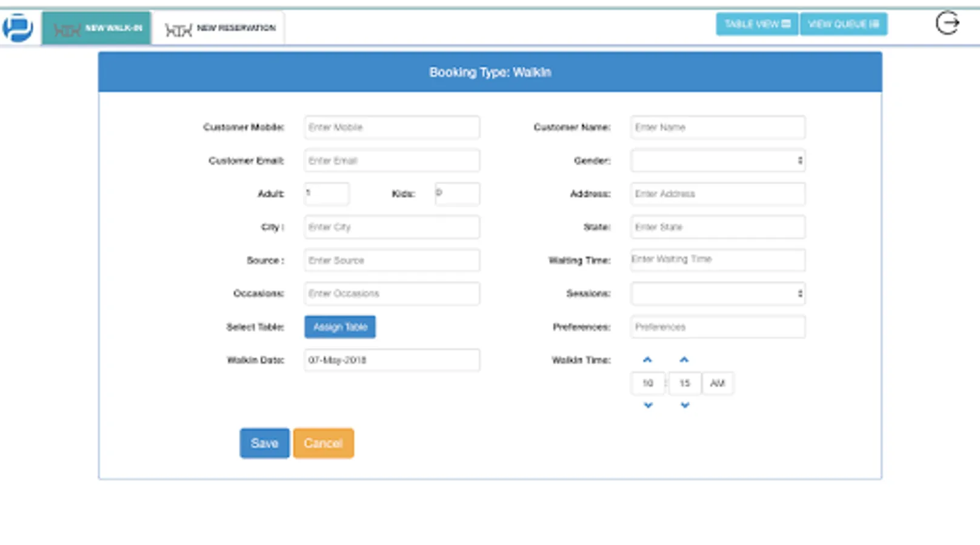Increase walk-in minute with up arrow
980x545 pixels.
point(684,360)
